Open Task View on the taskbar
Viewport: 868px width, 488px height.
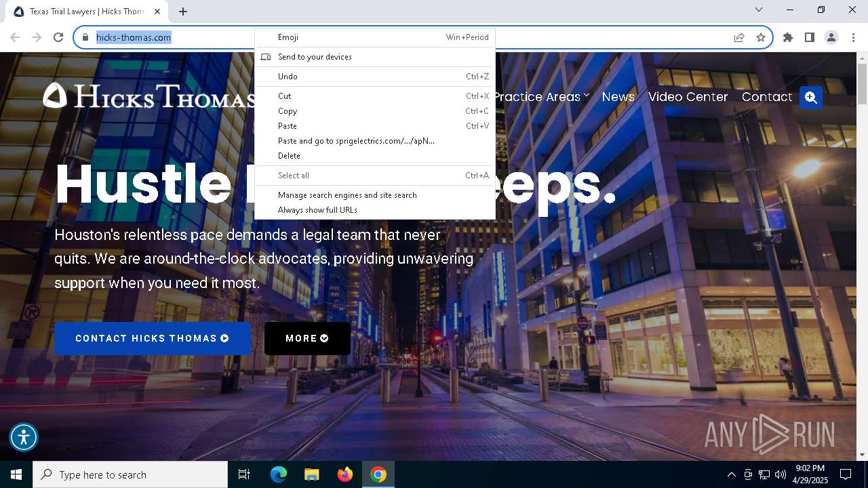pyautogui.click(x=244, y=474)
